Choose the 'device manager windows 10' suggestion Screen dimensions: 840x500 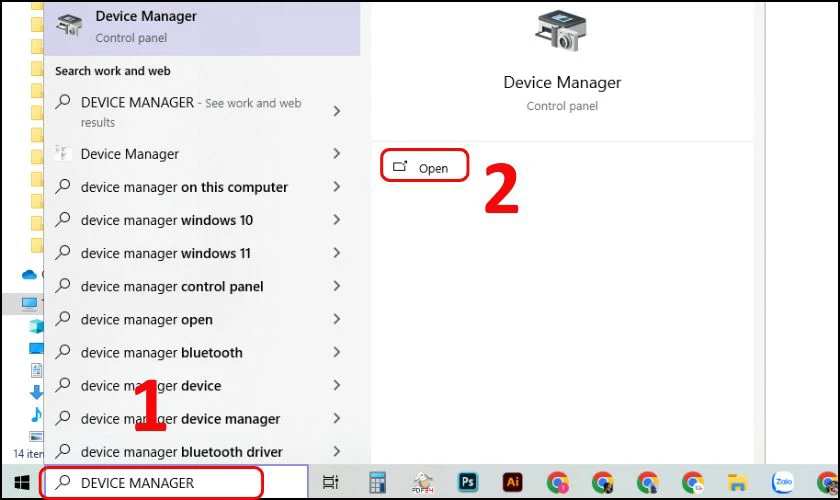coord(167,220)
